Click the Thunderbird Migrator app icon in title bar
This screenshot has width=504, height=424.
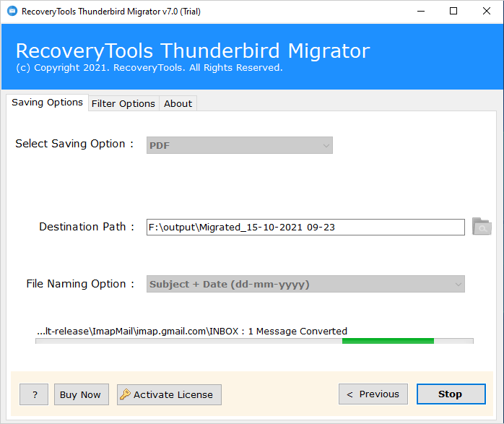pos(12,12)
